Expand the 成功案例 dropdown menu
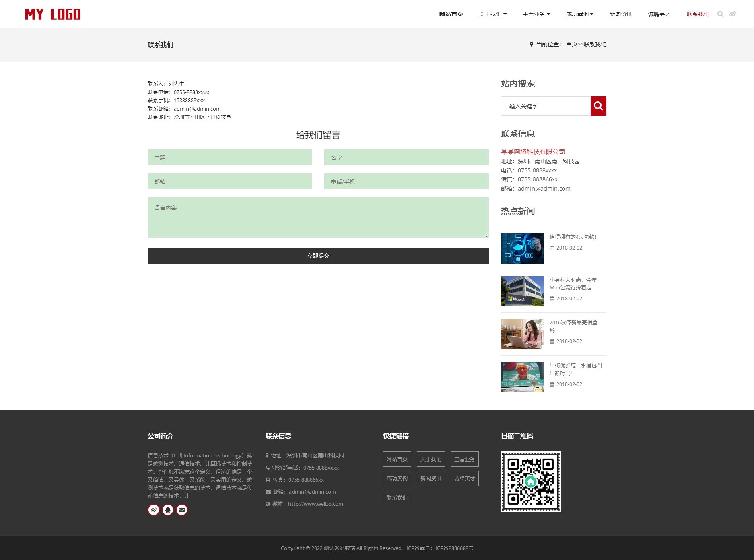754x560 pixels. (579, 14)
